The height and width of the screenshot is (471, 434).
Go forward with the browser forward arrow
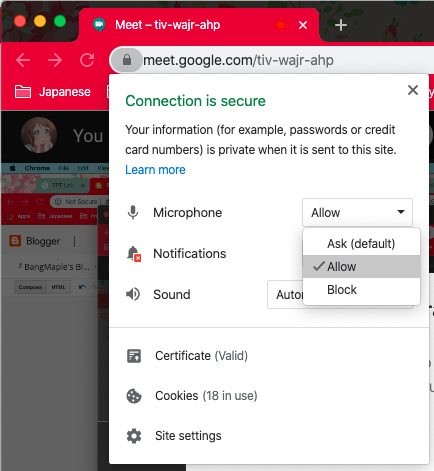click(55, 60)
